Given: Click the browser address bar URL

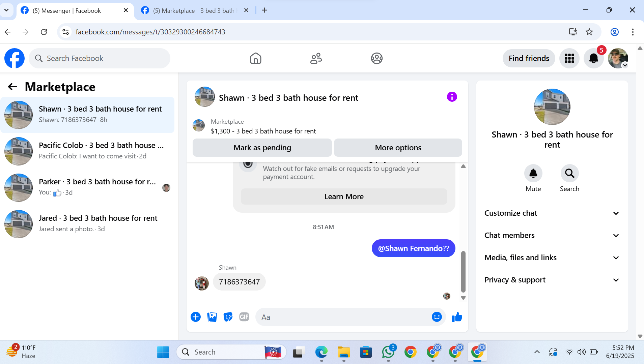Looking at the screenshot, I should pos(150,32).
